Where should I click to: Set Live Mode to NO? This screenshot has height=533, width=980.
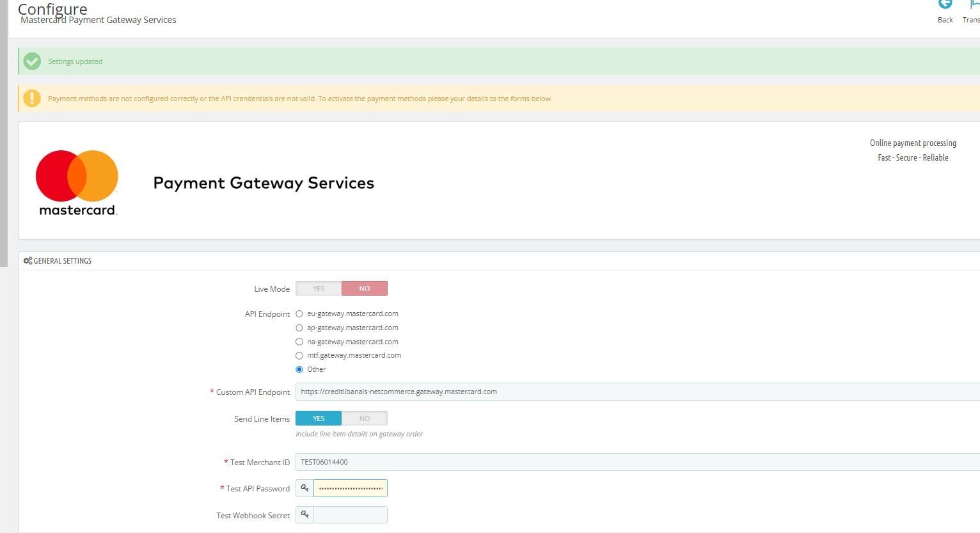[x=365, y=289]
